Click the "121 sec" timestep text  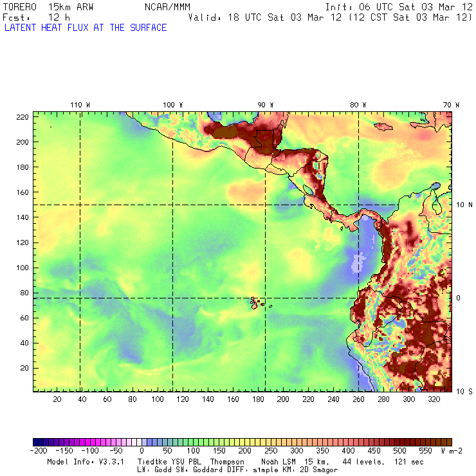409,462
